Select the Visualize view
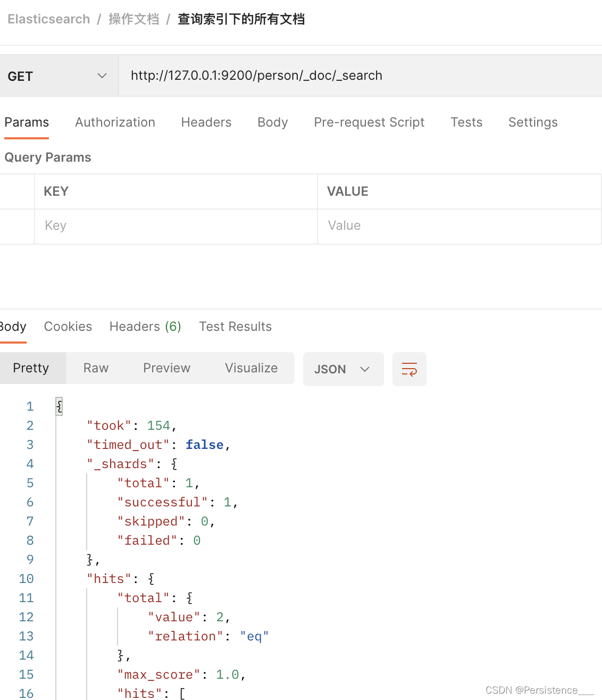The image size is (602, 700). [x=251, y=368]
